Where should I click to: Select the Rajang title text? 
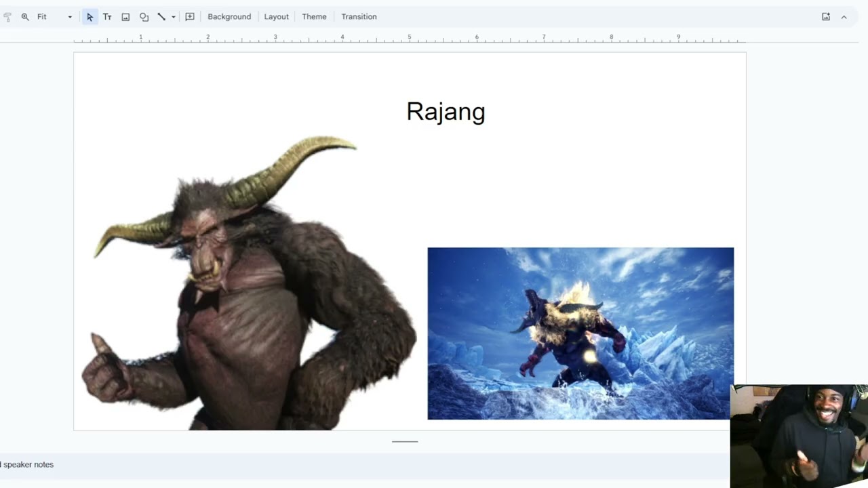(x=446, y=112)
